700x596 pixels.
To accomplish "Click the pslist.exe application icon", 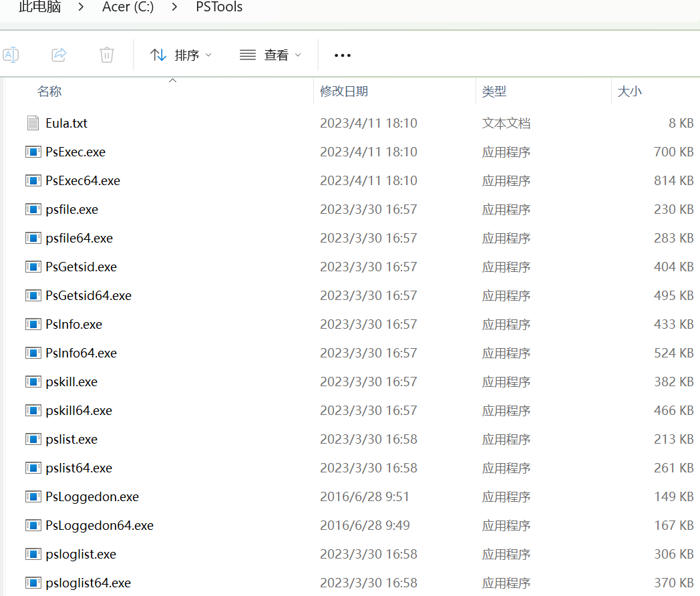I will tap(33, 439).
